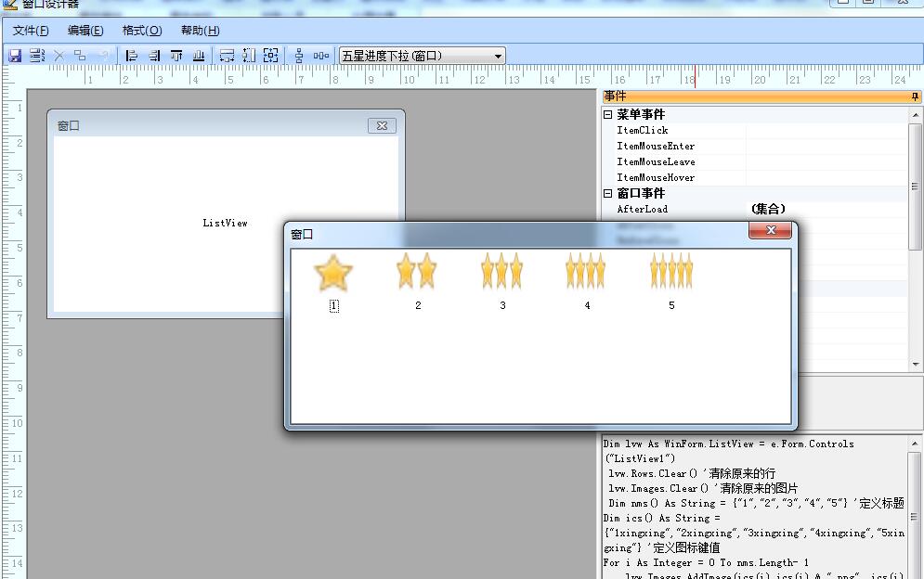Viewport: 924px width, 579px height.
Task: Pin the 事件 panel with pushpin icon
Action: tap(915, 96)
